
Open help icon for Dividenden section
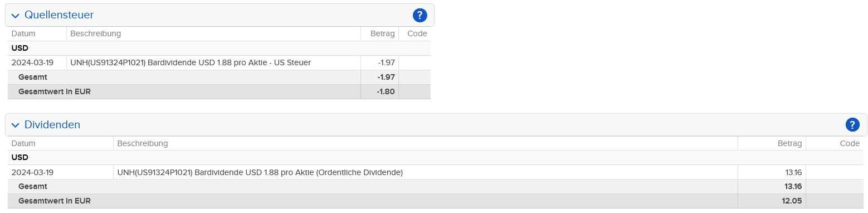[x=852, y=125]
